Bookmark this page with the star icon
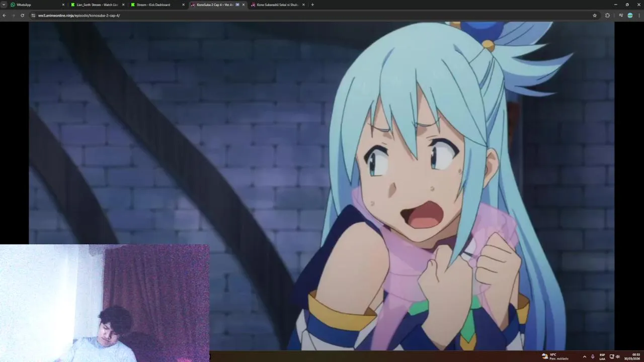This screenshot has height=362, width=644. click(x=595, y=16)
